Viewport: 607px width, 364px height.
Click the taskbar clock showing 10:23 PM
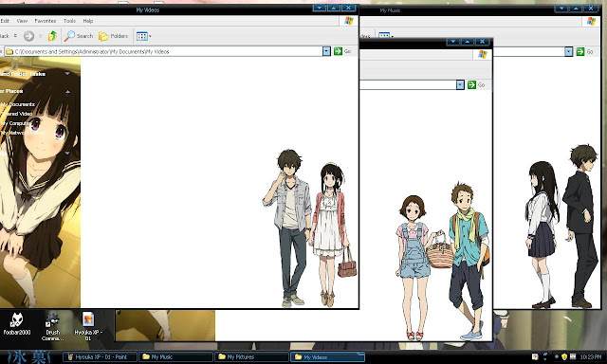coord(591,357)
